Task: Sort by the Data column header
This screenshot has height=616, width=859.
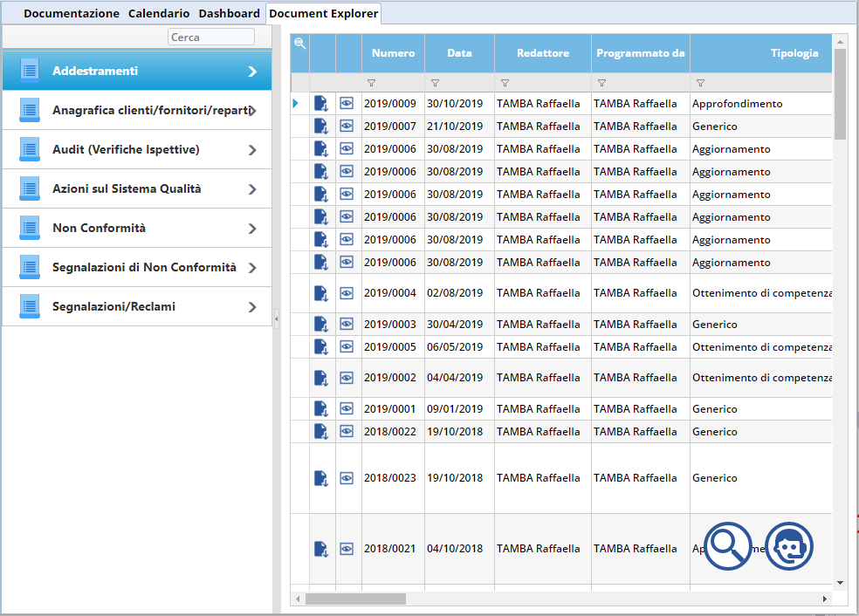Action: coord(459,53)
